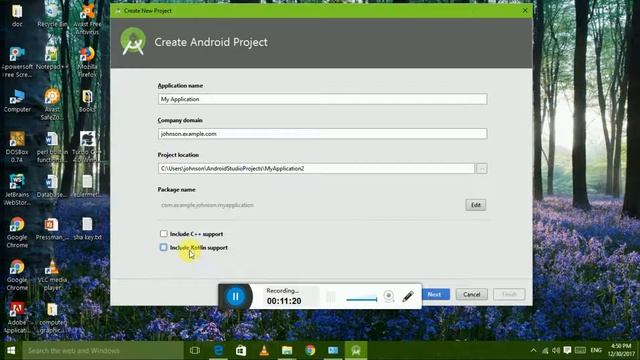Screen dimensions: 640x360
Task: Open Chrome from the taskbar
Action: pos(310,350)
